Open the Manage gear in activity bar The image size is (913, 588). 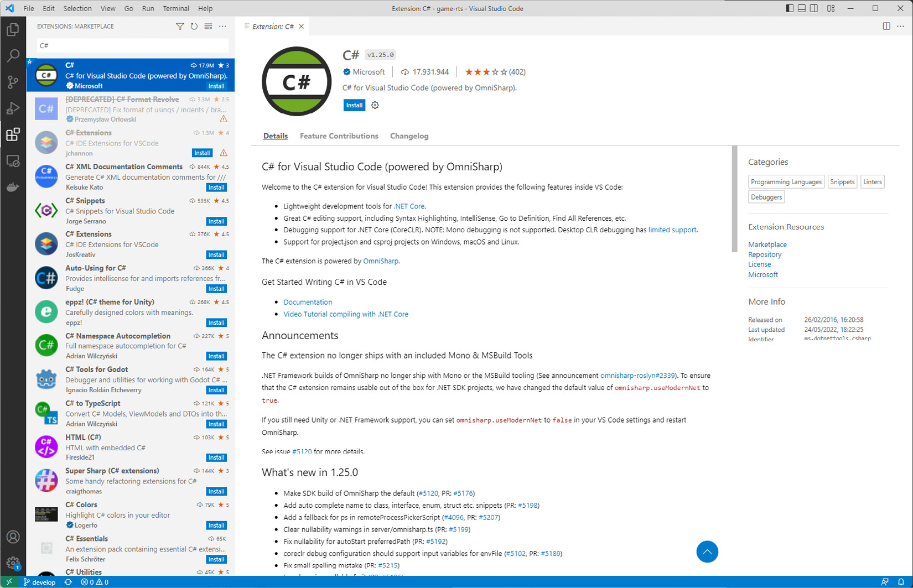(13, 563)
